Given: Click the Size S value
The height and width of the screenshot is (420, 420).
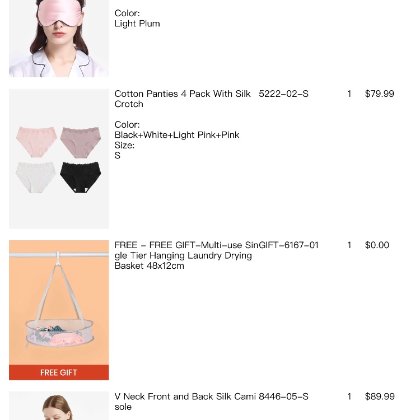Looking at the screenshot, I should (x=117, y=156).
